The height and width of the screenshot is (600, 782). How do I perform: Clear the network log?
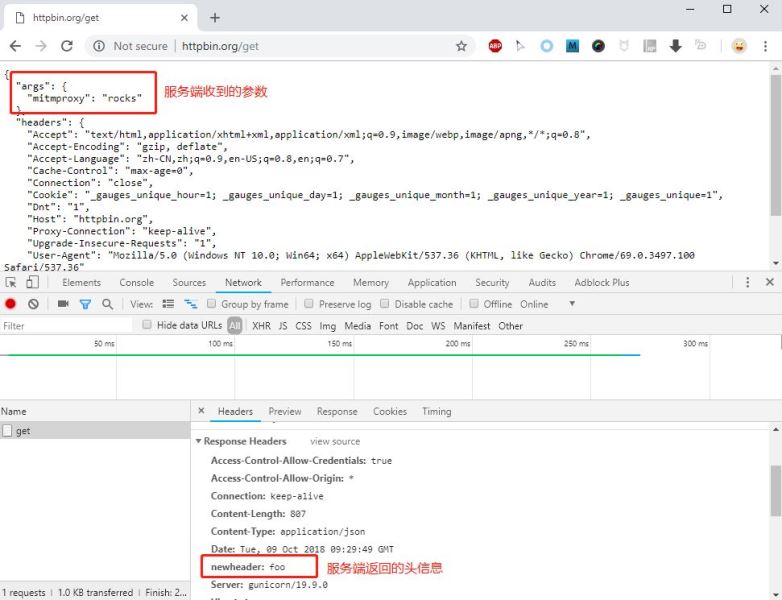[33, 304]
